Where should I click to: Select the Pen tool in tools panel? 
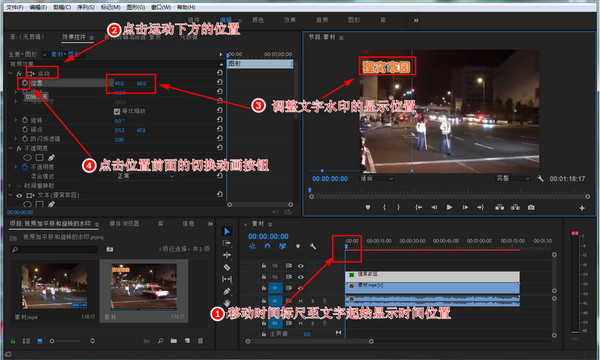point(227,291)
